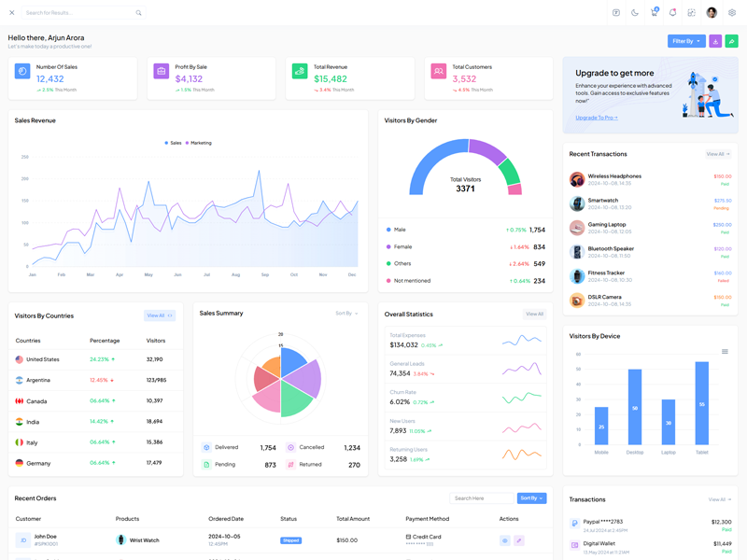Viewport: 747px width, 560px height.
Task: Click the purple download button
Action: [715, 41]
